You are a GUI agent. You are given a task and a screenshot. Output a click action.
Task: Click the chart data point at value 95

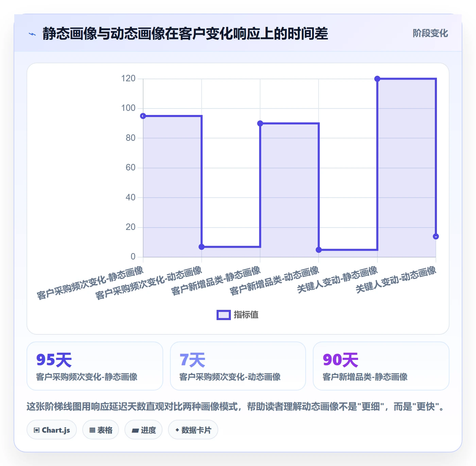pos(143,116)
